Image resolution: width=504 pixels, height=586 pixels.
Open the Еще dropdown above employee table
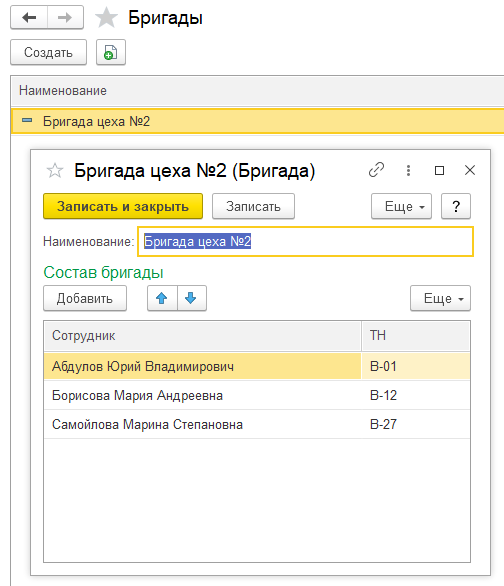pos(440,298)
